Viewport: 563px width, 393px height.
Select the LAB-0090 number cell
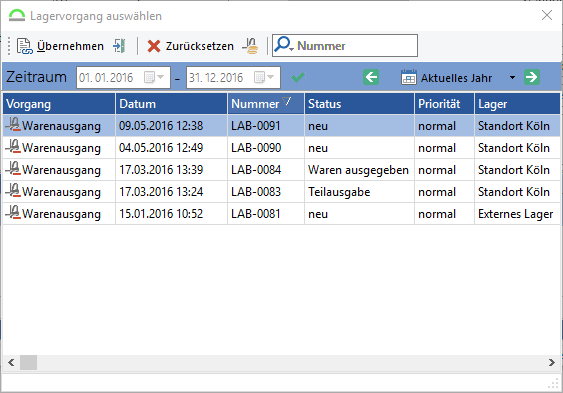click(266, 148)
